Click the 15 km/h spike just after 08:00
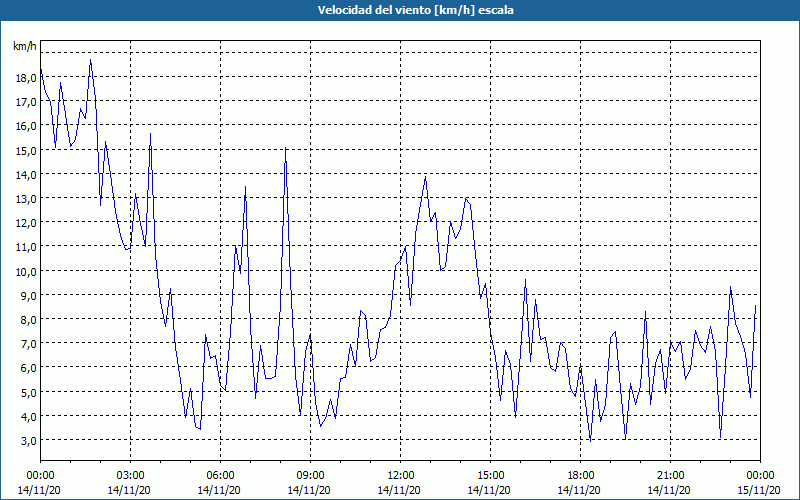This screenshot has width=800, height=500. coord(286,148)
